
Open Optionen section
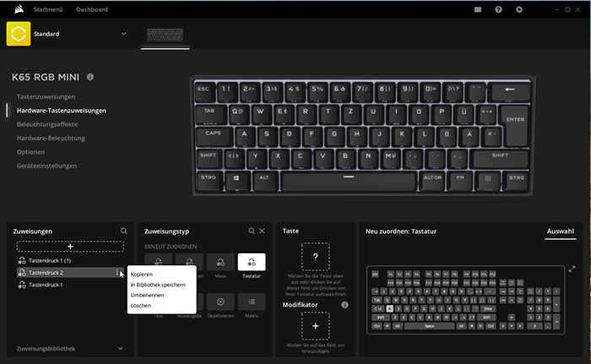pos(30,152)
